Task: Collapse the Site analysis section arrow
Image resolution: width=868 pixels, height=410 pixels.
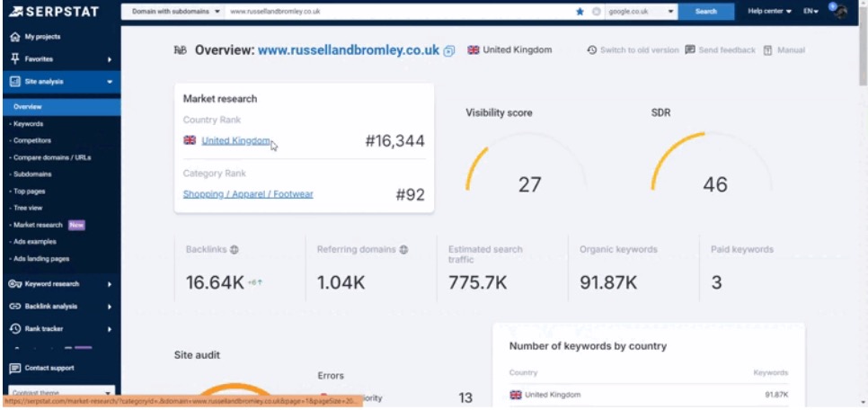Action: pos(110,82)
